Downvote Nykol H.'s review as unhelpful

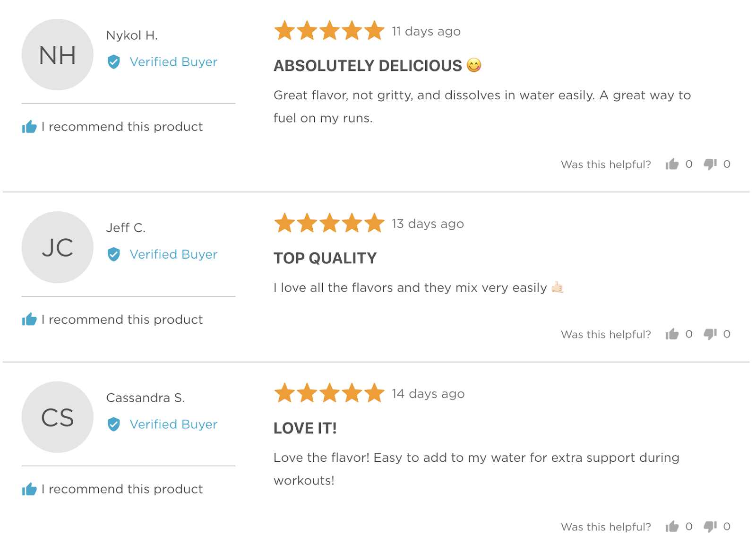[x=710, y=164]
